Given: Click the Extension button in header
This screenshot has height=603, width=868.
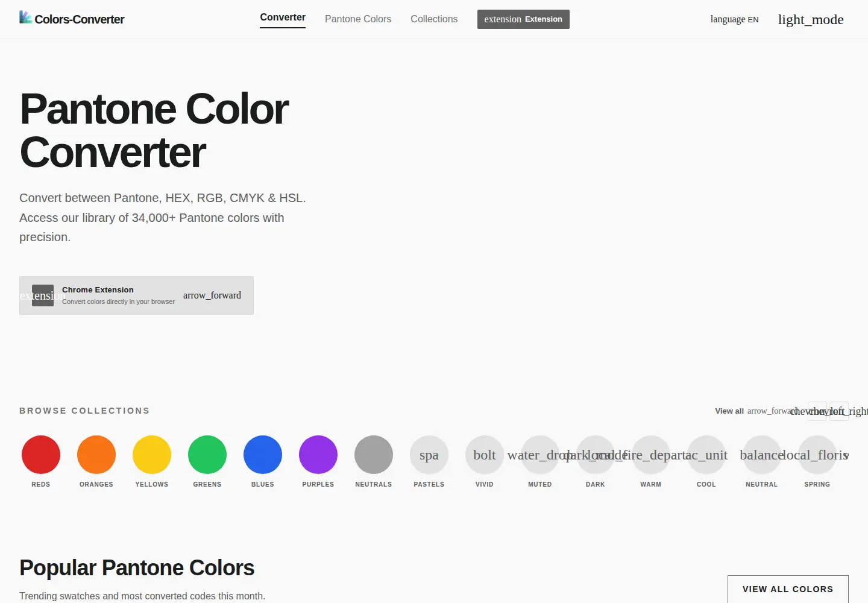Looking at the screenshot, I should (x=523, y=19).
